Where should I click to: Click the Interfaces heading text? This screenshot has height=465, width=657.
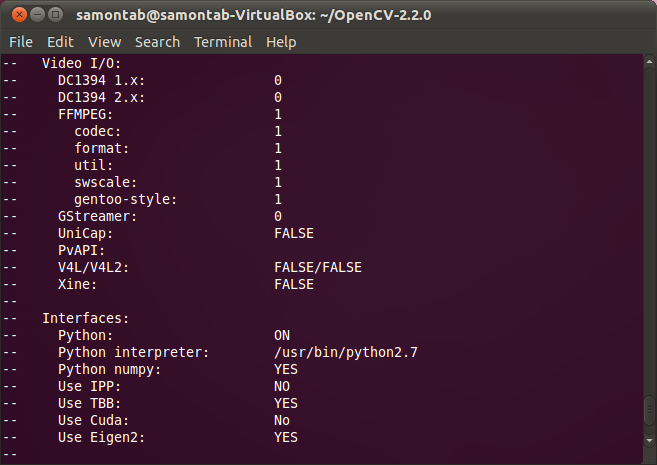[85, 318]
